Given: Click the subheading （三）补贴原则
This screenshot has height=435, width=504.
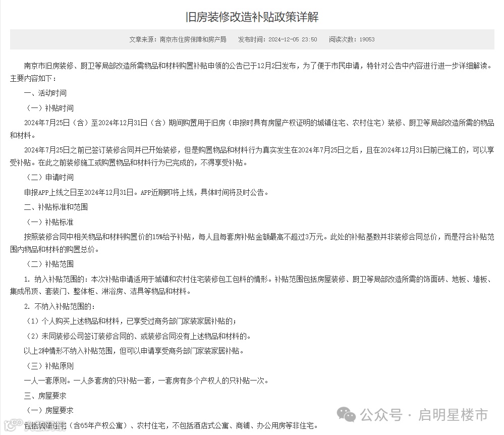Looking at the screenshot, I should pos(49,366).
